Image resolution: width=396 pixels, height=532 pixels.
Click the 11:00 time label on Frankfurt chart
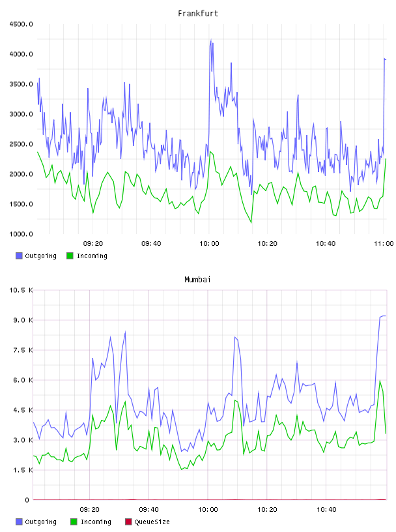(x=384, y=244)
